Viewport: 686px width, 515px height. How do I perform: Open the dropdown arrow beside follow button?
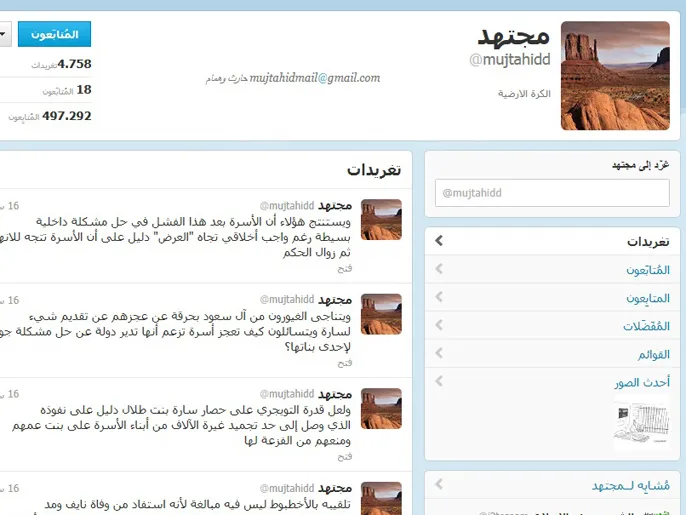pyautogui.click(x=4, y=34)
